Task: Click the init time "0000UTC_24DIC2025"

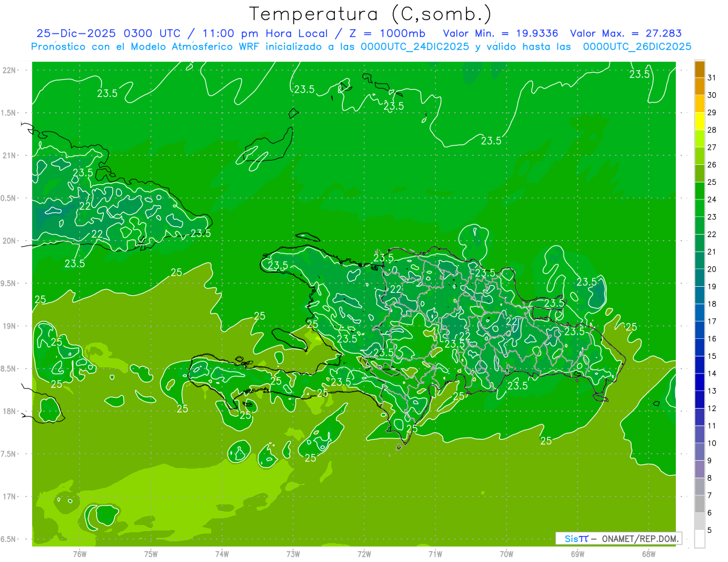Action: [414, 47]
